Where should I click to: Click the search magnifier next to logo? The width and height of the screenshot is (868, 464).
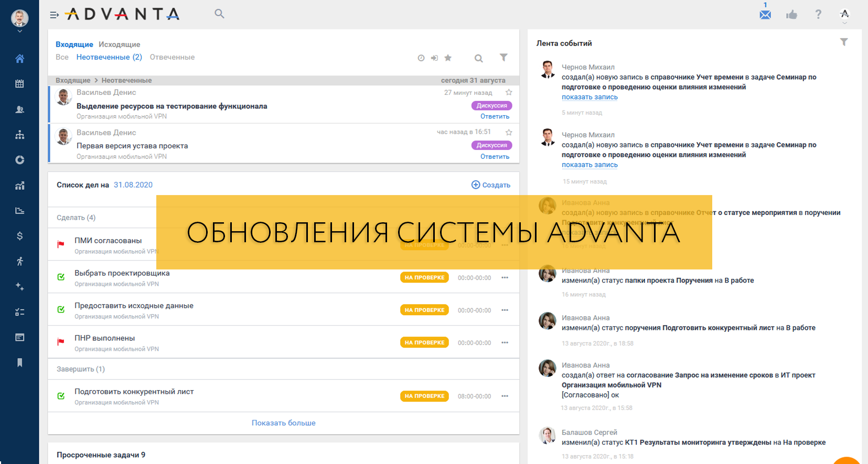click(219, 14)
